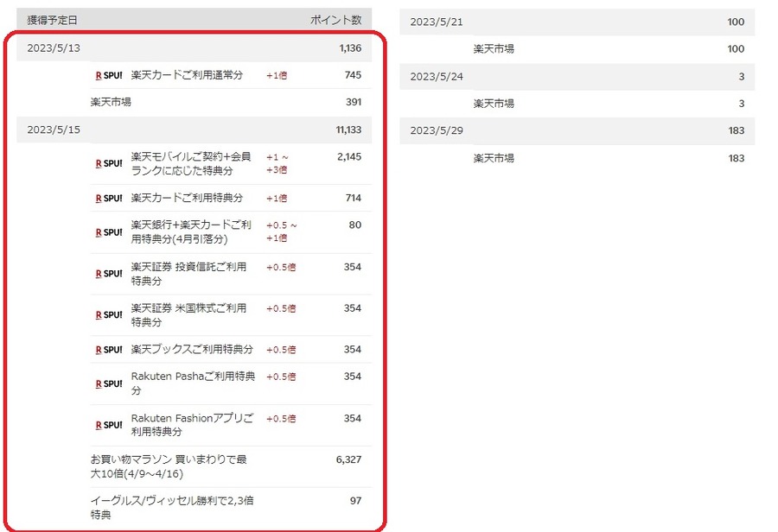778x532 pixels.
Task: Click the 714 points value
Action: (354, 199)
